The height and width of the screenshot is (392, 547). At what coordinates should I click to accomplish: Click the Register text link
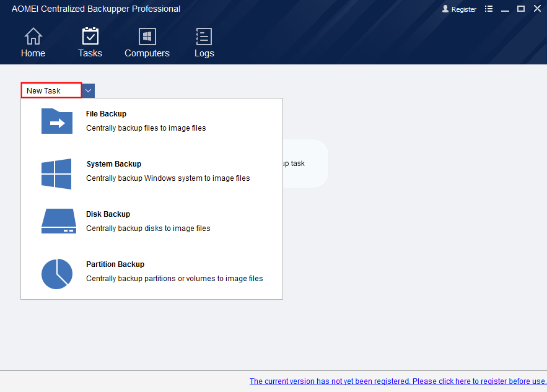pyautogui.click(x=463, y=9)
